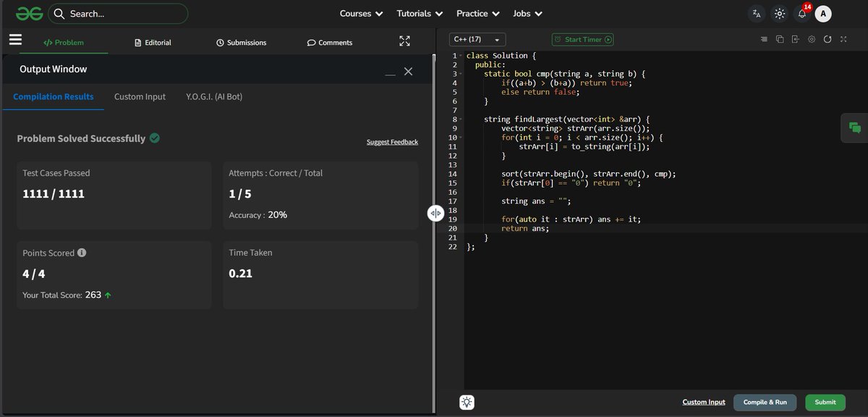The width and height of the screenshot is (868, 417).
Task: Collapse code fold at line 3
Action: click(x=460, y=74)
